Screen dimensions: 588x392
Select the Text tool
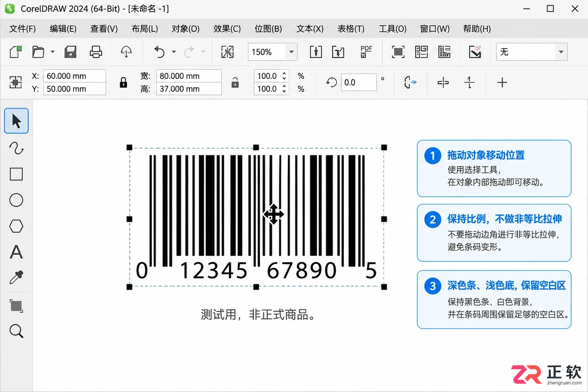(x=16, y=252)
